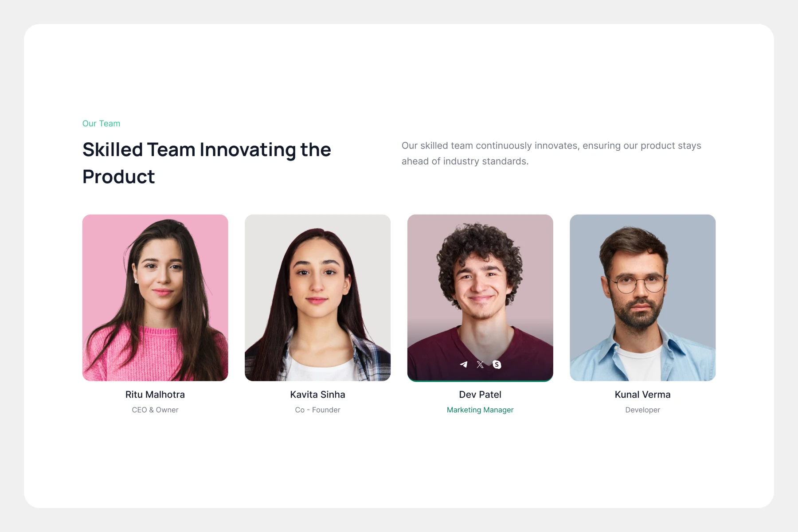Click the X (Twitter) icon on Dev Patel's card
Viewport: 798px width, 532px height.
(x=480, y=364)
